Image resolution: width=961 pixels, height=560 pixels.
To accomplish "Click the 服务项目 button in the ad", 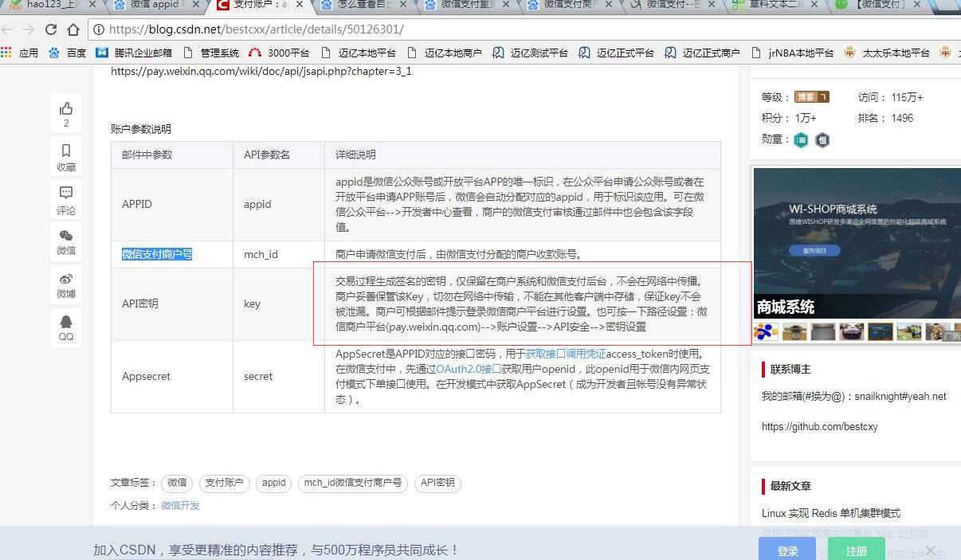I will (815, 250).
